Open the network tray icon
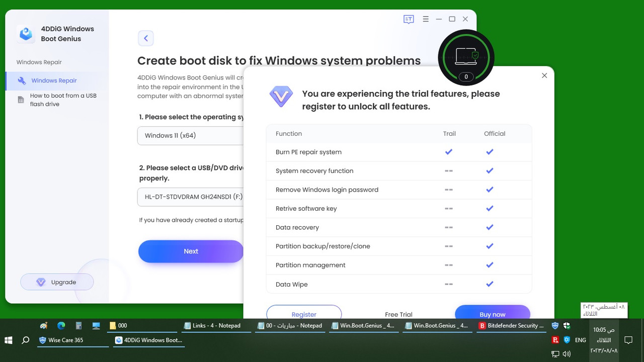The image size is (644, 362). click(555, 354)
